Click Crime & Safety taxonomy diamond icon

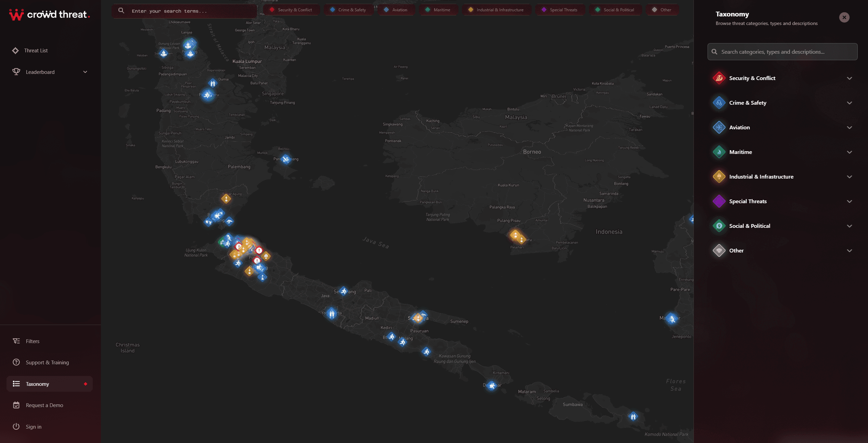pyautogui.click(x=719, y=103)
